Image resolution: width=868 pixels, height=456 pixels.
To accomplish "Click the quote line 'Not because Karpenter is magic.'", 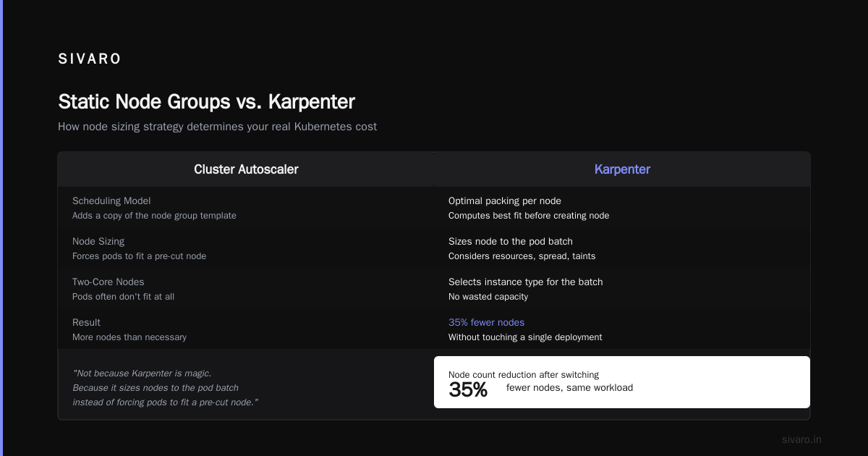I will 142,373.
